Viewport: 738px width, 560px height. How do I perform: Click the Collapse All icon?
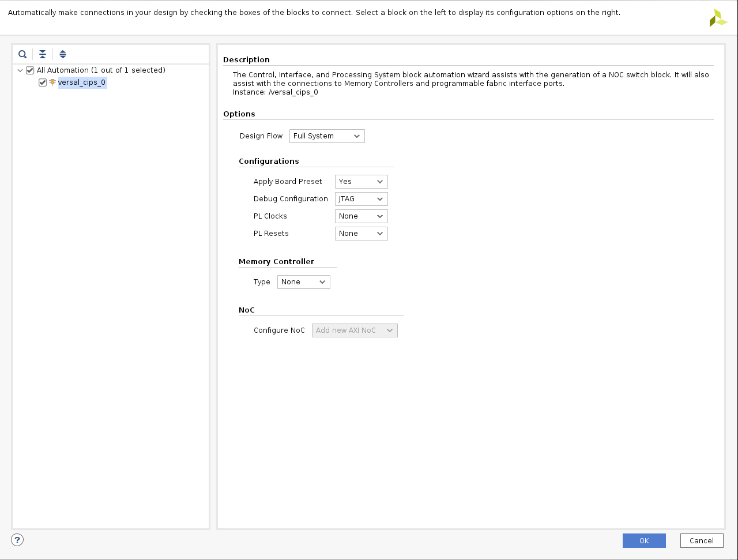pyautogui.click(x=43, y=54)
